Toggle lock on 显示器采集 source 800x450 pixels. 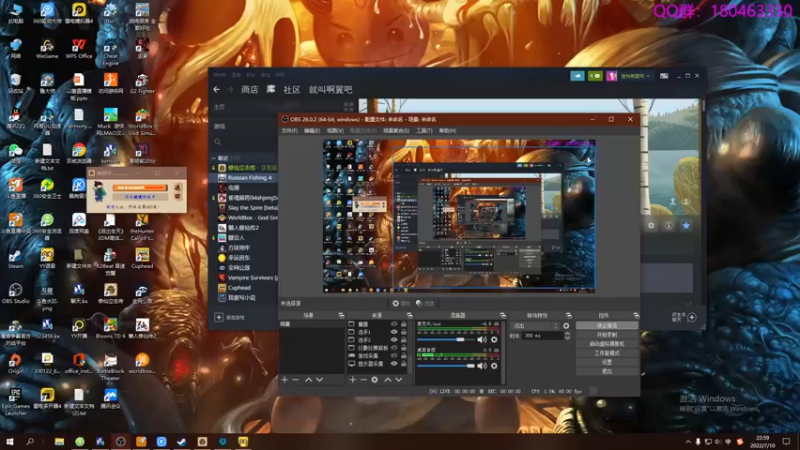[404, 364]
